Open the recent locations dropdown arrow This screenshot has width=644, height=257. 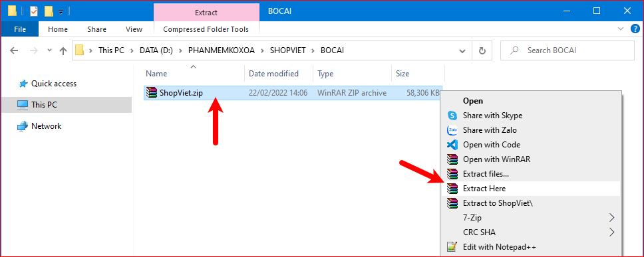pyautogui.click(x=50, y=50)
